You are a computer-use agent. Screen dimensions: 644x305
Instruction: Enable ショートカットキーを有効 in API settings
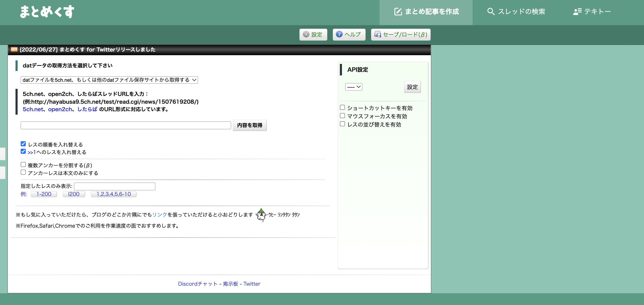click(342, 107)
